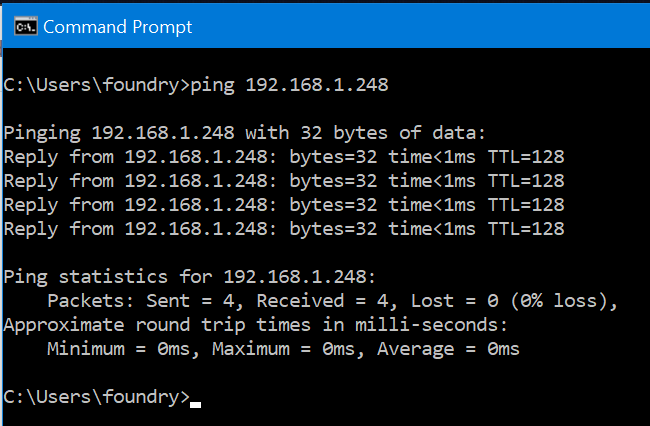
Task: Click the typed ping 192.168.1.248 command
Action: [289, 85]
